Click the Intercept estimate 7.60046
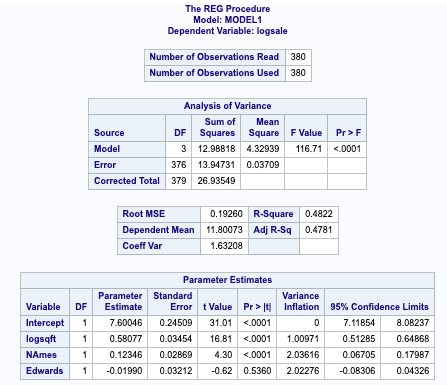This screenshot has width=447, height=385. [x=126, y=323]
